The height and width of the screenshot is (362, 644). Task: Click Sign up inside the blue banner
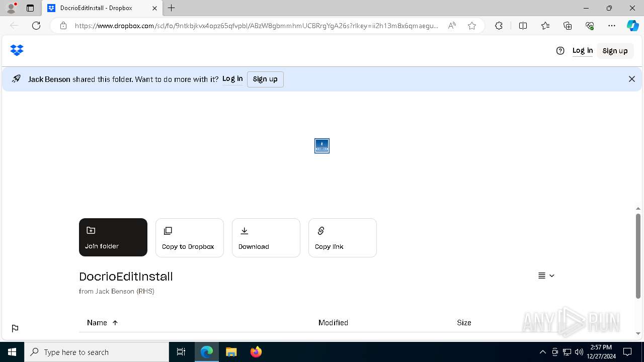[265, 79]
